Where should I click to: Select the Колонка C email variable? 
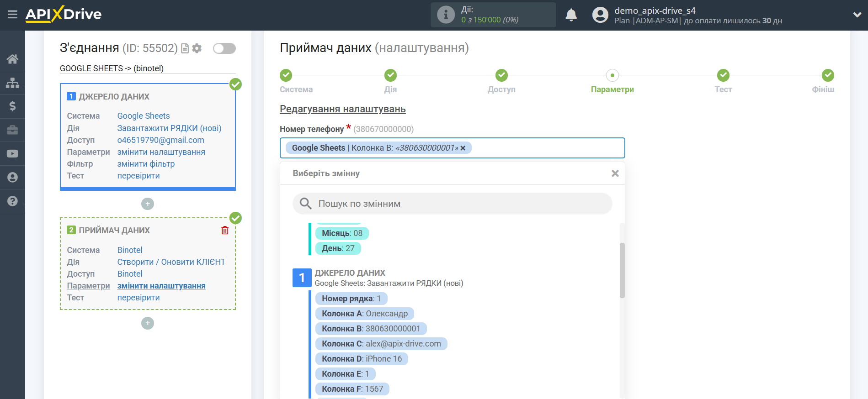pos(381,344)
